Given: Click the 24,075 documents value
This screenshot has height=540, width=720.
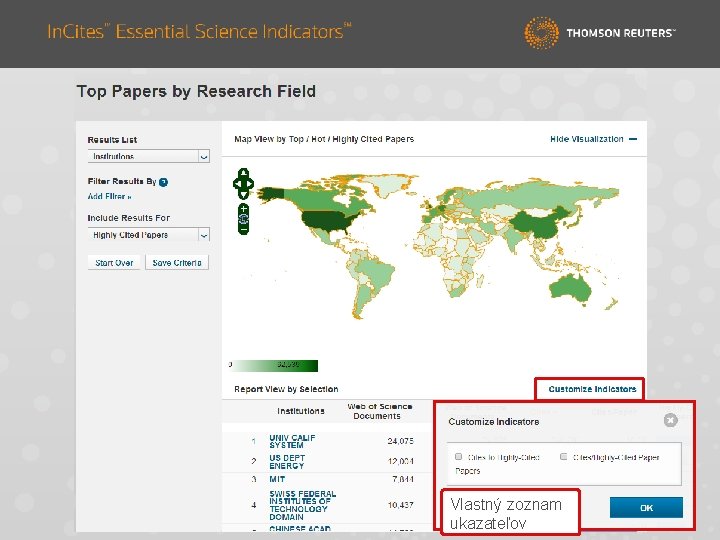Looking at the screenshot, I should click(x=400, y=441).
